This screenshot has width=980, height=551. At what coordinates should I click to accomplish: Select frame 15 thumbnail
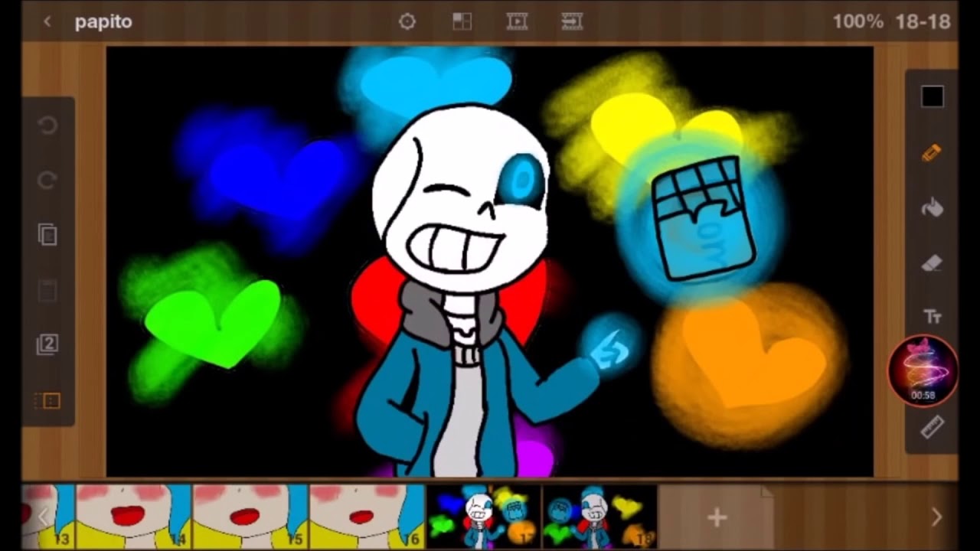point(250,517)
